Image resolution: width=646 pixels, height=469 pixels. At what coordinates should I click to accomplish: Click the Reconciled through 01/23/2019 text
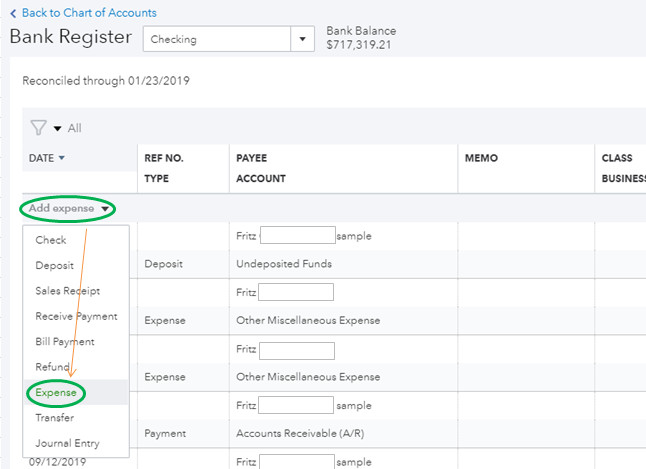pyautogui.click(x=106, y=81)
